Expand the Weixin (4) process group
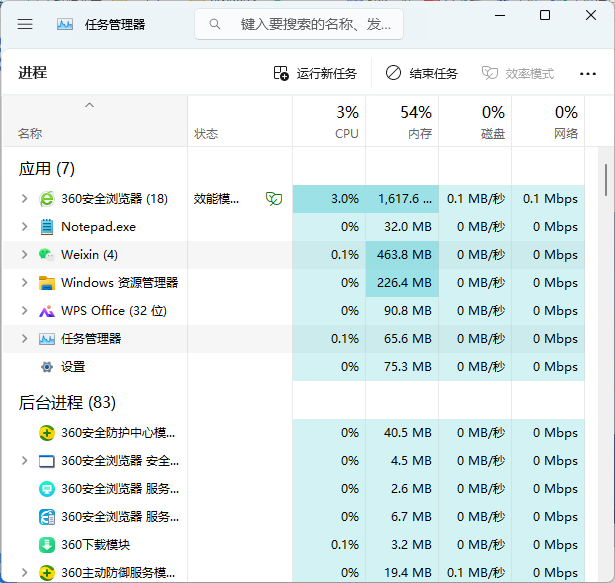 [24, 255]
